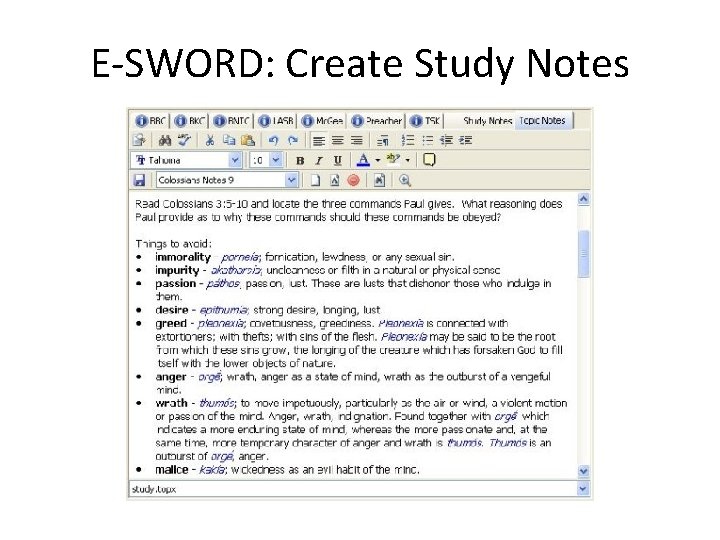Toggle italic formatting
This screenshot has width=720, height=540.
pos(319,160)
